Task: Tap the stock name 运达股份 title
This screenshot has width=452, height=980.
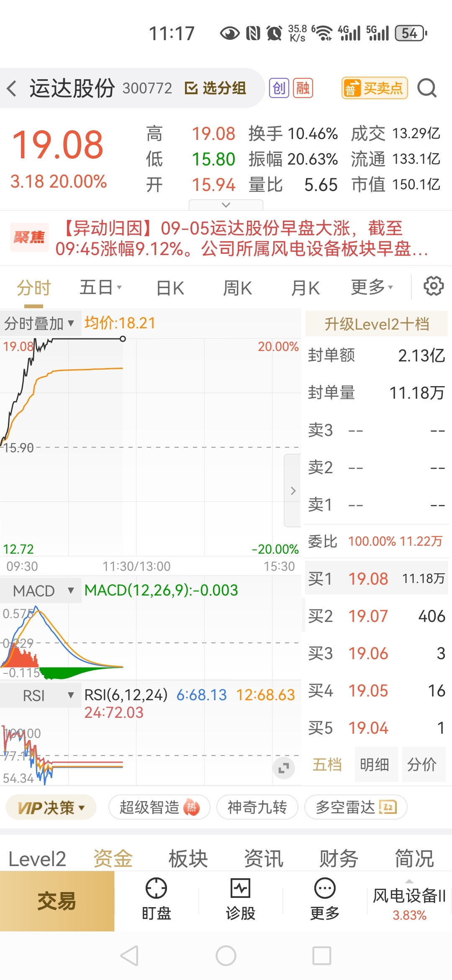Action: pos(72,88)
